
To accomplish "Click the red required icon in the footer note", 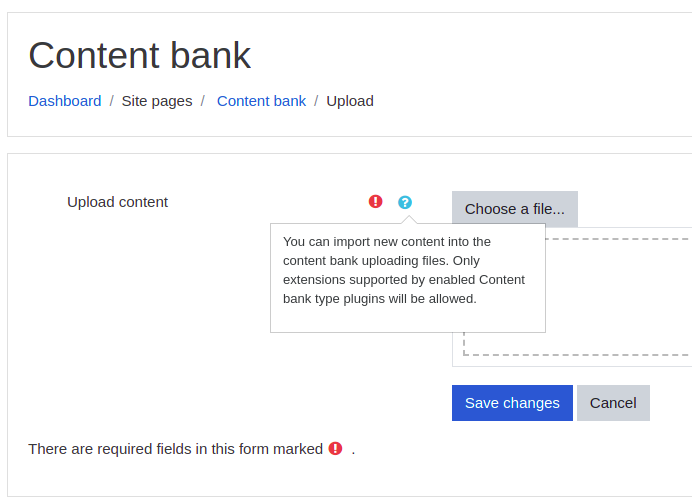I will coord(335,448).
